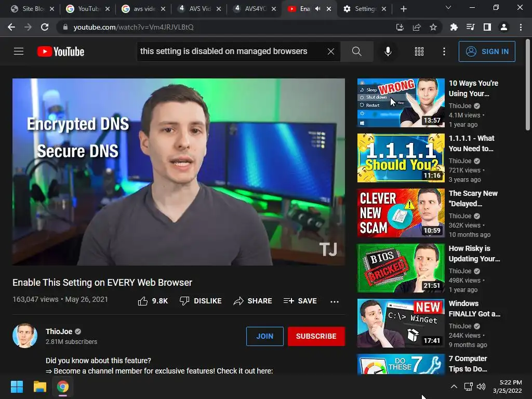Click the install/download icon in address bar
This screenshot has width=532, height=399.
400,27
